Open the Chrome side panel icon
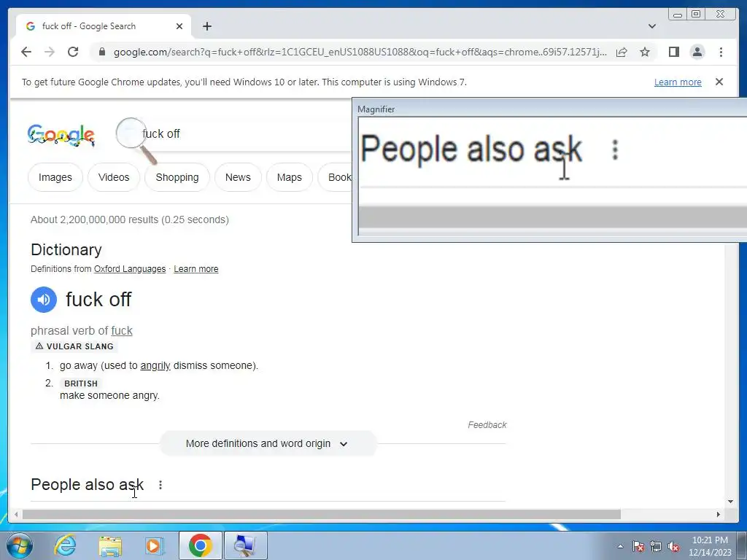747x560 pixels. 673,52
